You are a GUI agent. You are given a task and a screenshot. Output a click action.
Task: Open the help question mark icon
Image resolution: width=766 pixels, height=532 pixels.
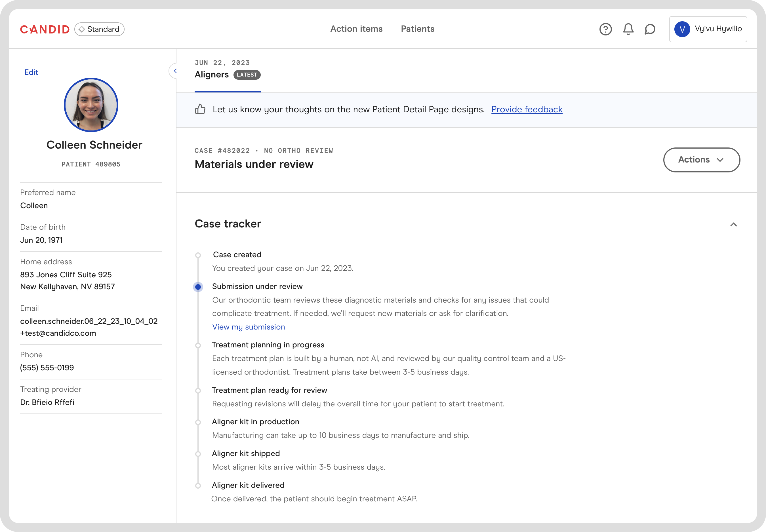(605, 29)
